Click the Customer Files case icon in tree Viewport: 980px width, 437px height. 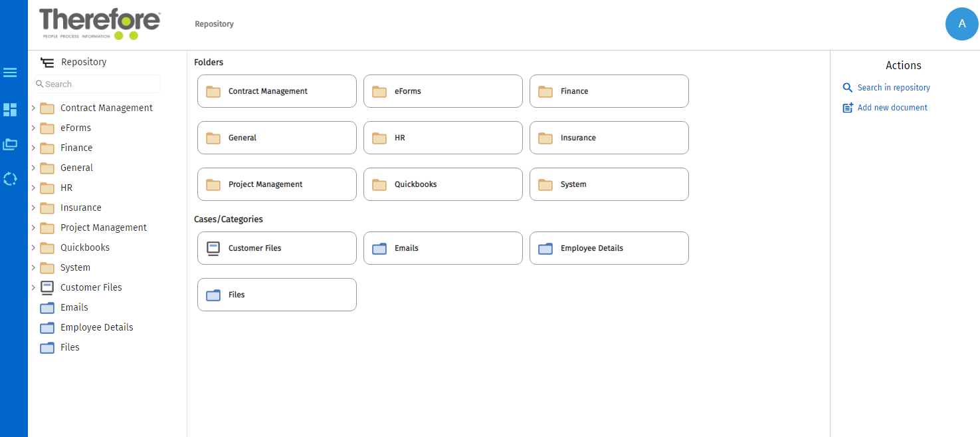pos(47,287)
